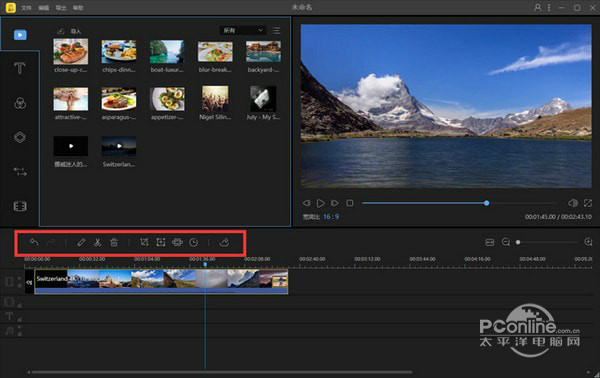Select the Switzerland clip on timeline
Image resolution: width=600 pixels, height=378 pixels.
pyautogui.click(x=161, y=282)
